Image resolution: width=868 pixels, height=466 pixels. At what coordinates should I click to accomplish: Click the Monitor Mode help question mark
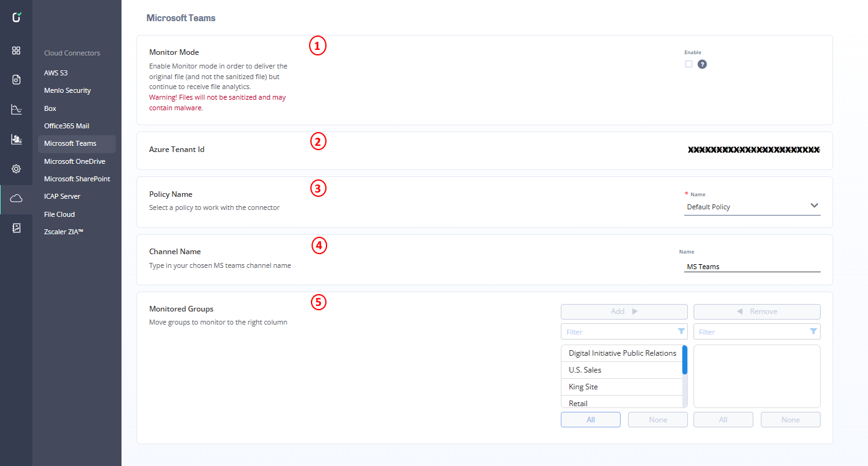point(702,64)
